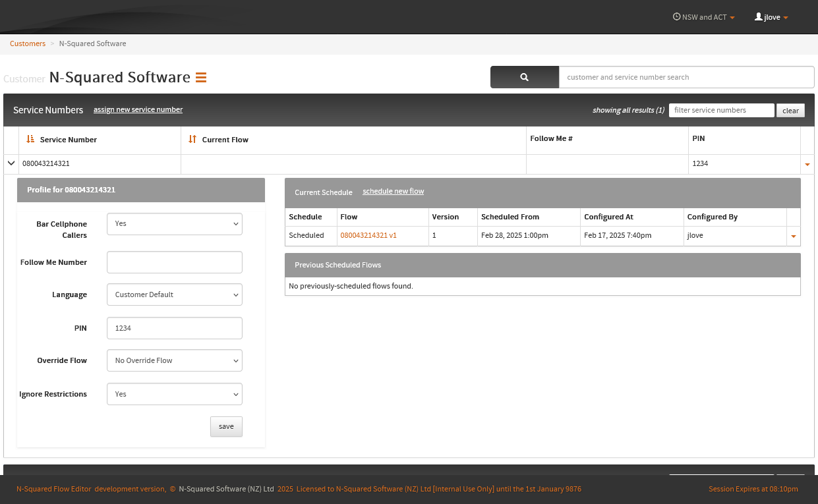Collapse the 080043214321 service number row
The image size is (818, 504).
click(x=11, y=163)
